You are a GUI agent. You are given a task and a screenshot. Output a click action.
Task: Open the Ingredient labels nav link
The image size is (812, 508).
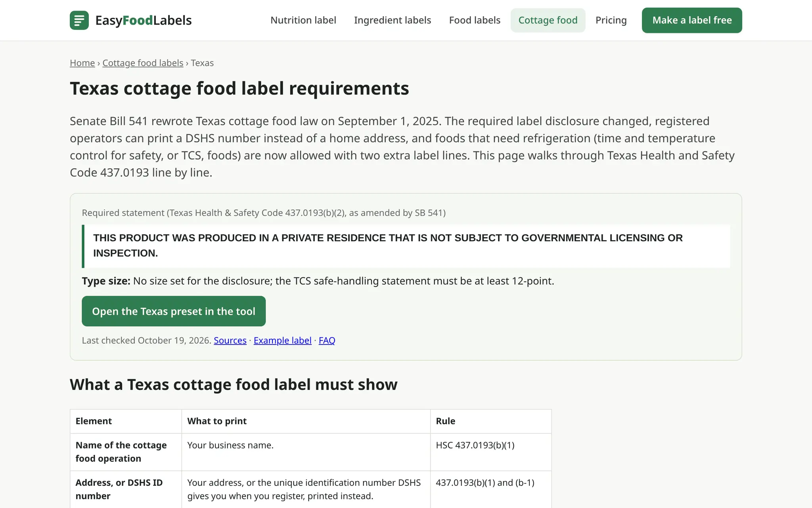393,20
